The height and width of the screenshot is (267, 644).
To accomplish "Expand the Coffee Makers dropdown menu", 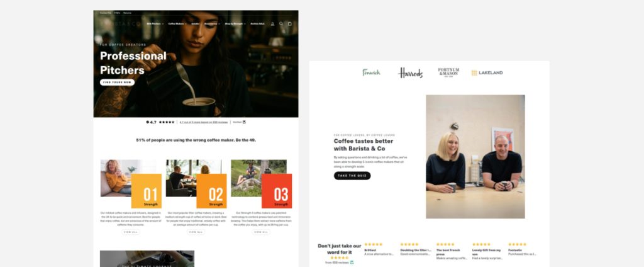I will [177, 24].
